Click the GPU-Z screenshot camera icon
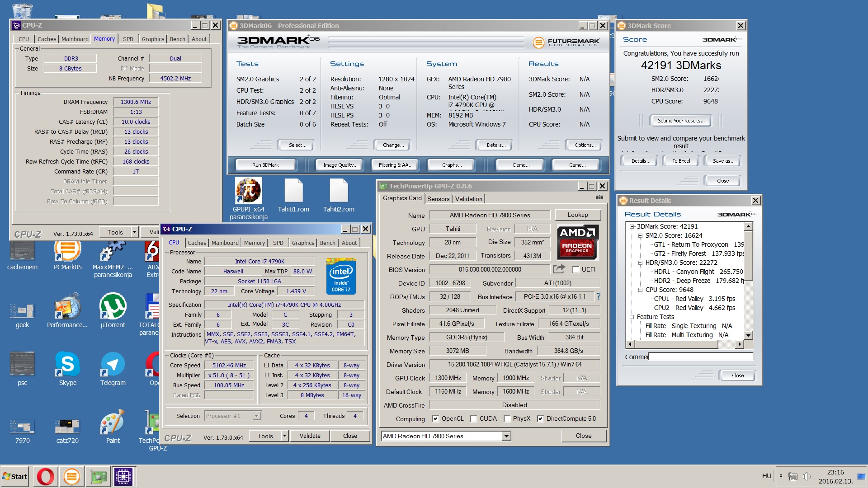The height and width of the screenshot is (488, 868). (599, 197)
